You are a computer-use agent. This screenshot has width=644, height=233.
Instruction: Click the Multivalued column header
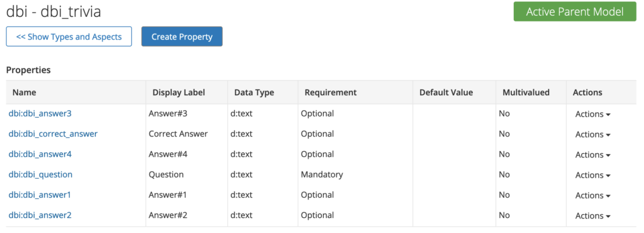pyautogui.click(x=526, y=93)
